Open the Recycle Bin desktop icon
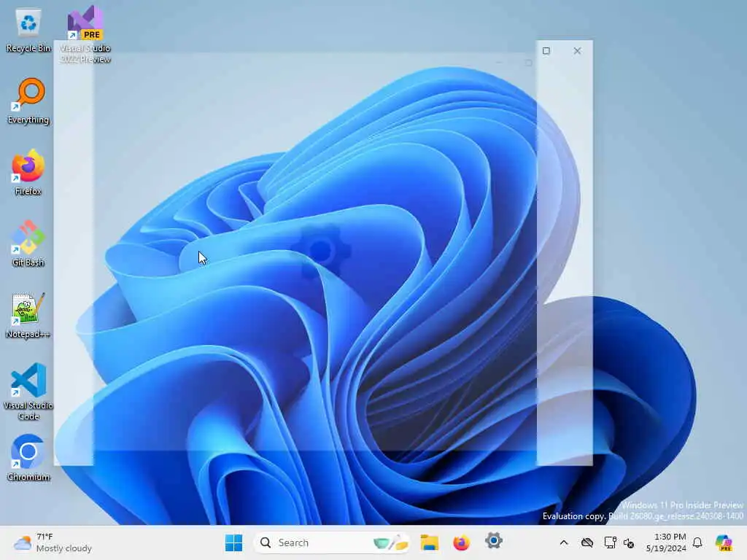 (28, 31)
